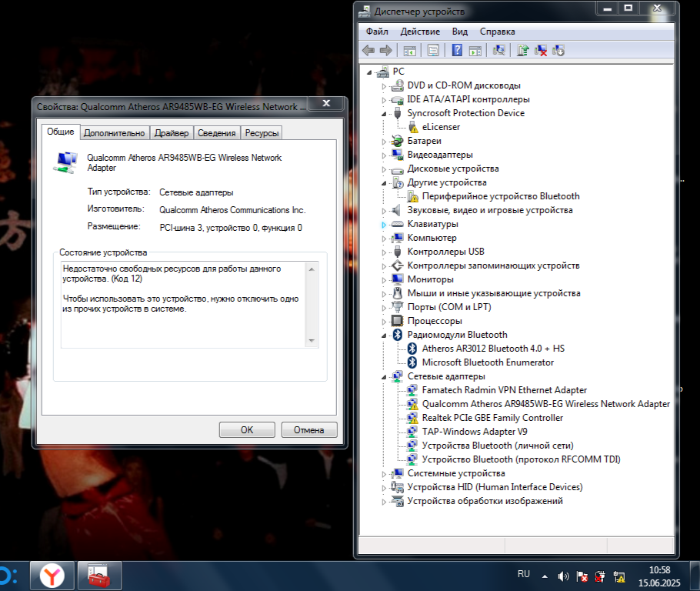Screen dimensions: 700x591
Task: Click the red toolbox taskbar icon
Action: [99, 576]
